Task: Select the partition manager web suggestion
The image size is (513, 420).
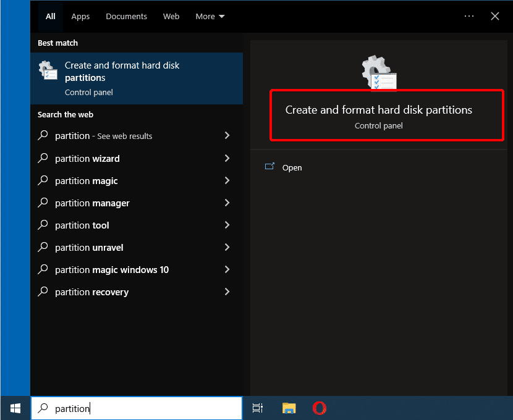Action: pos(137,203)
